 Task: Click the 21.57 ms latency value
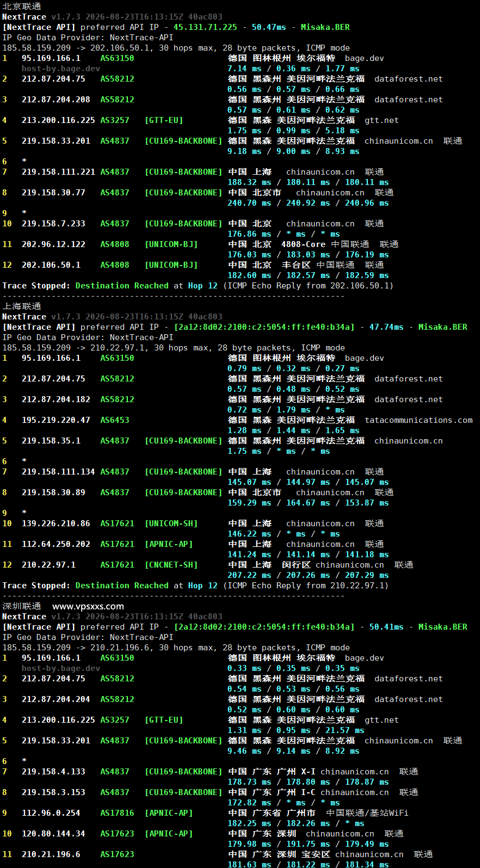345,730
